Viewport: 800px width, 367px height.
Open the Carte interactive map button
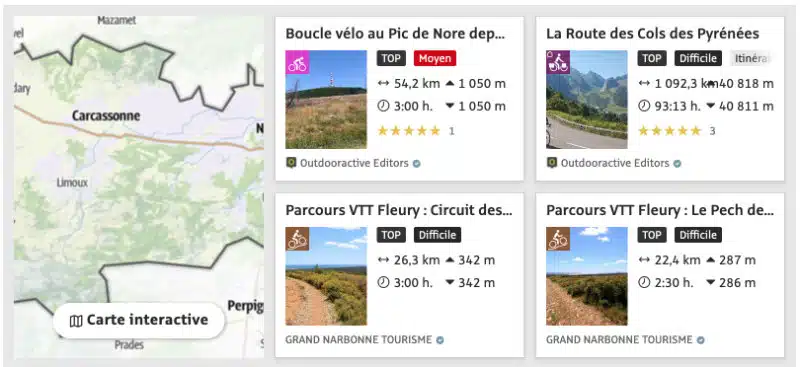click(x=139, y=321)
